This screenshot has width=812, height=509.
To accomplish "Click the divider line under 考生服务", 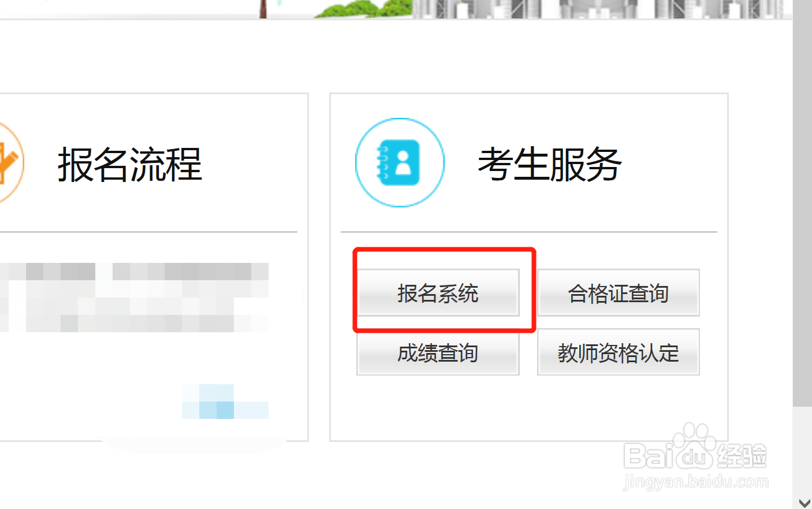I will [x=529, y=232].
